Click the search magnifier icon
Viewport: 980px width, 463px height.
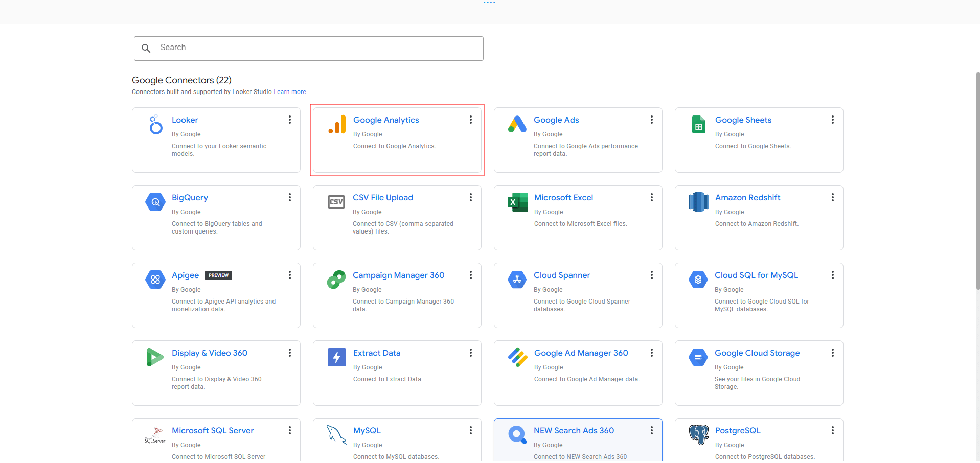pos(146,48)
